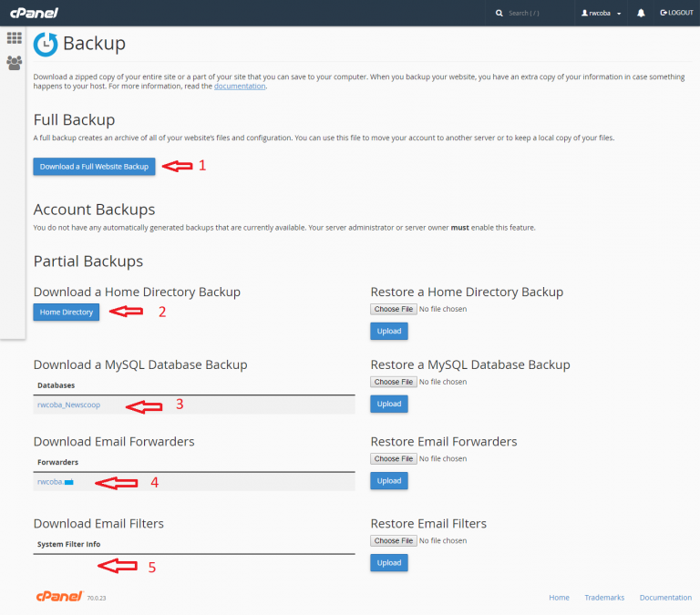Click the cPanel logo in header

34,13
